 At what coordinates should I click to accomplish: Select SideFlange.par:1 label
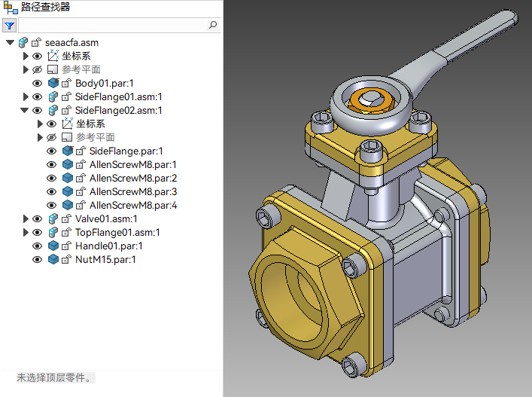click(x=126, y=151)
